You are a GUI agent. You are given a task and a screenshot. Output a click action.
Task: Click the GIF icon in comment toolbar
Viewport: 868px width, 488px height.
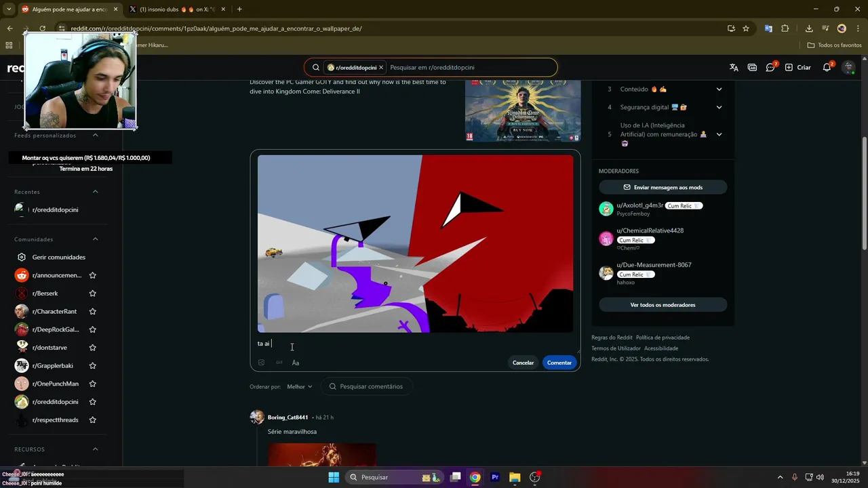point(279,363)
